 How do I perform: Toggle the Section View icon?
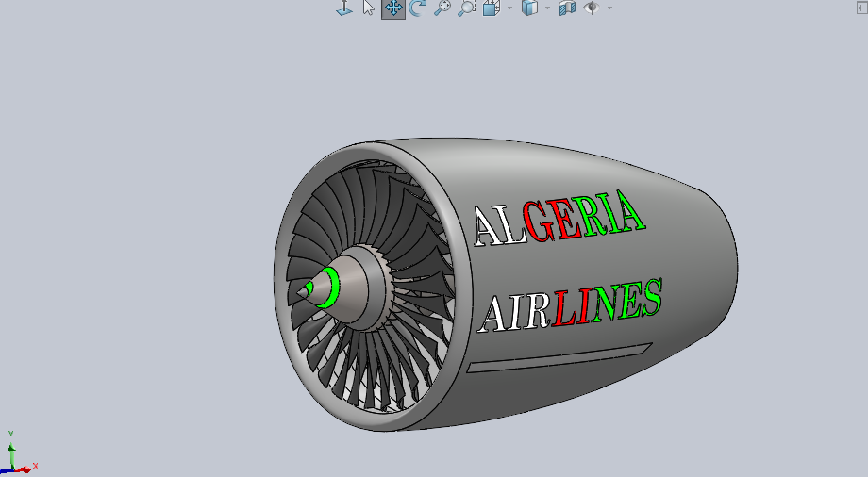tap(567, 8)
